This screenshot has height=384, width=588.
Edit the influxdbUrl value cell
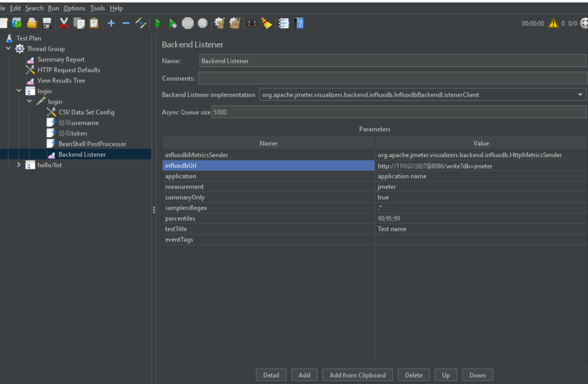tap(481, 166)
